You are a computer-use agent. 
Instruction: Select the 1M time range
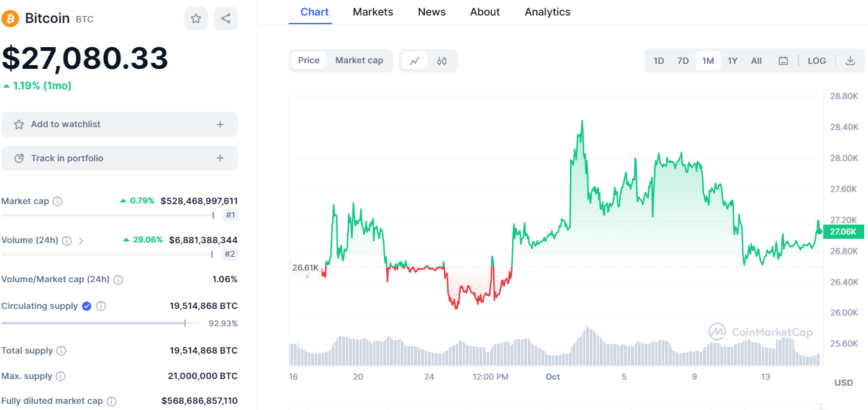point(708,61)
